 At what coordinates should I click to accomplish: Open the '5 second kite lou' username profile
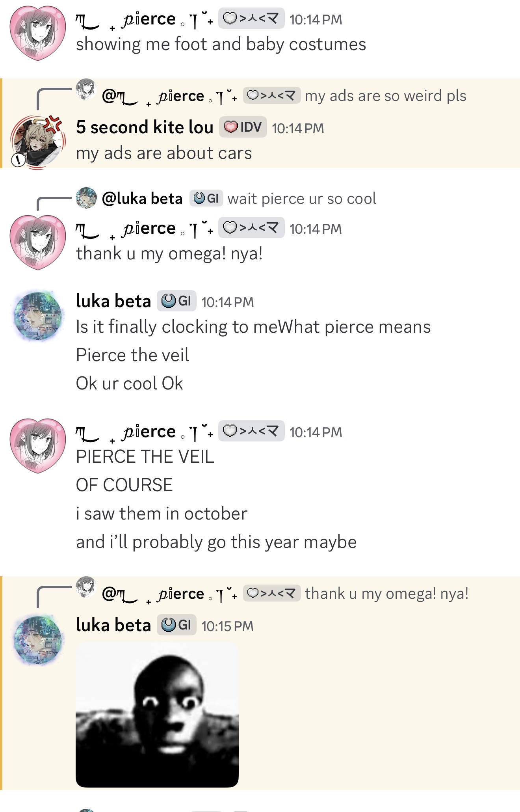(145, 127)
